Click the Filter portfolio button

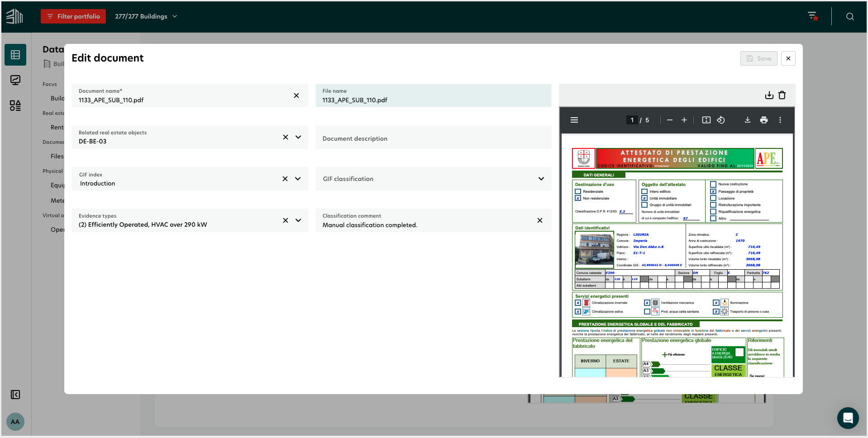[73, 16]
